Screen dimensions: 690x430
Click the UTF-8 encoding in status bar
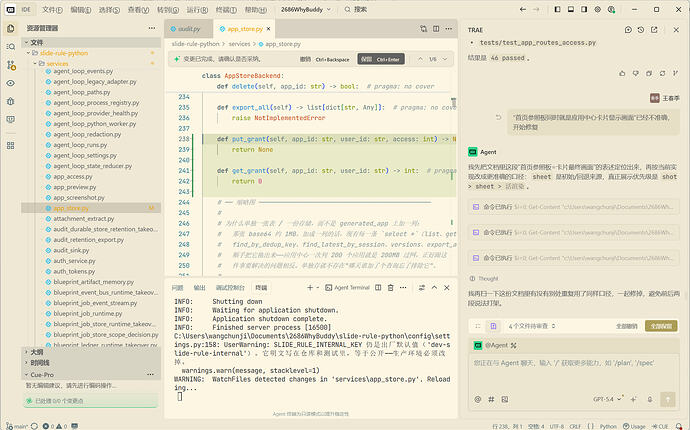[557, 426]
